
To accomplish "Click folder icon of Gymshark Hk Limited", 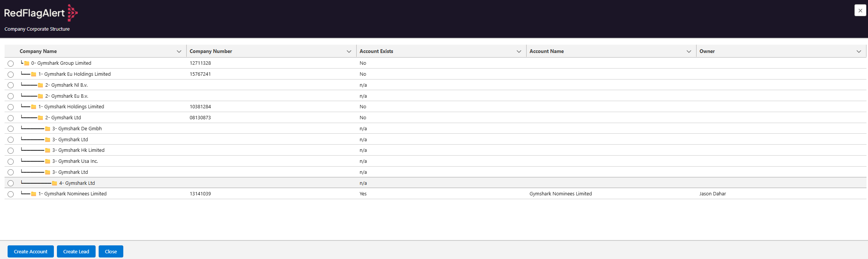I will point(48,150).
